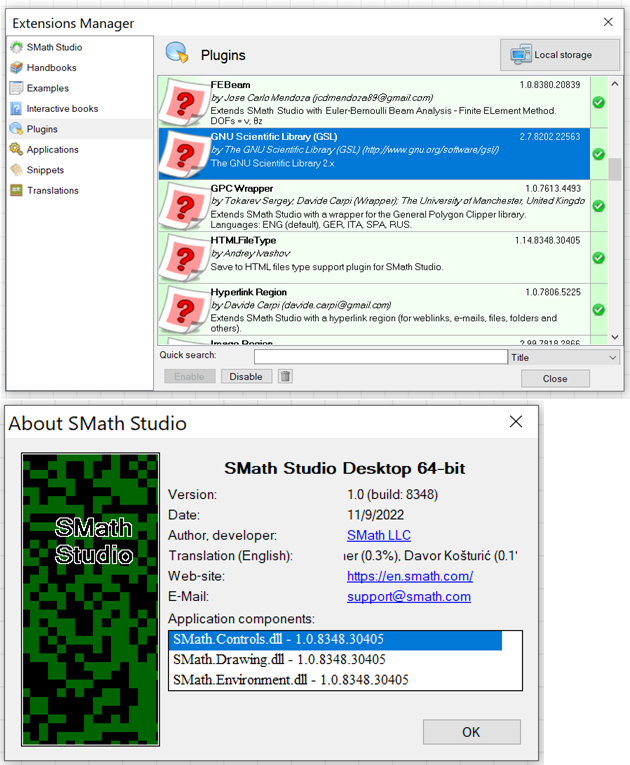Click the trash delete icon beside Disable
The width and height of the screenshot is (630, 765).
click(286, 377)
